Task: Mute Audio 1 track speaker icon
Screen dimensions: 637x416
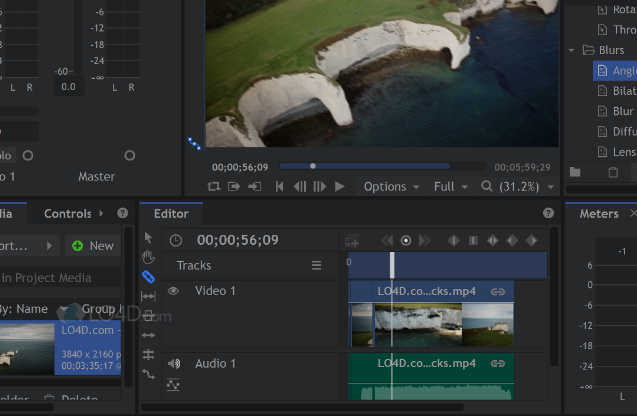Action: (173, 364)
